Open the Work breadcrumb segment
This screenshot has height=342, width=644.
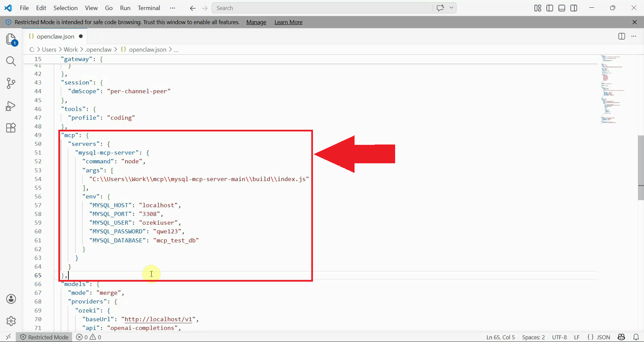pos(71,50)
